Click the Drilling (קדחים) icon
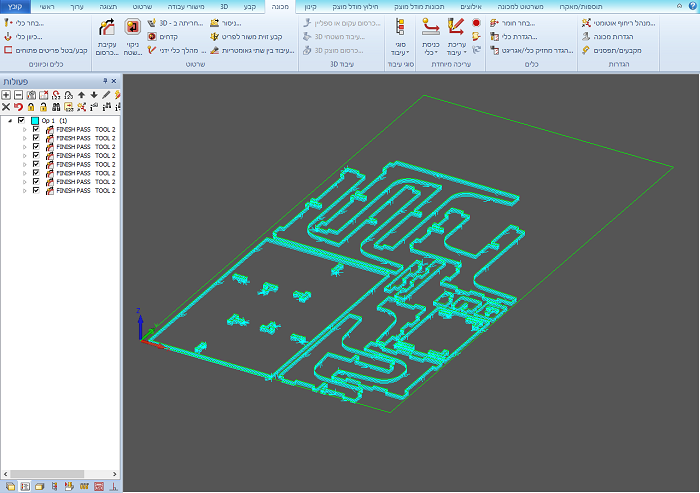The image size is (700, 493). point(152,37)
